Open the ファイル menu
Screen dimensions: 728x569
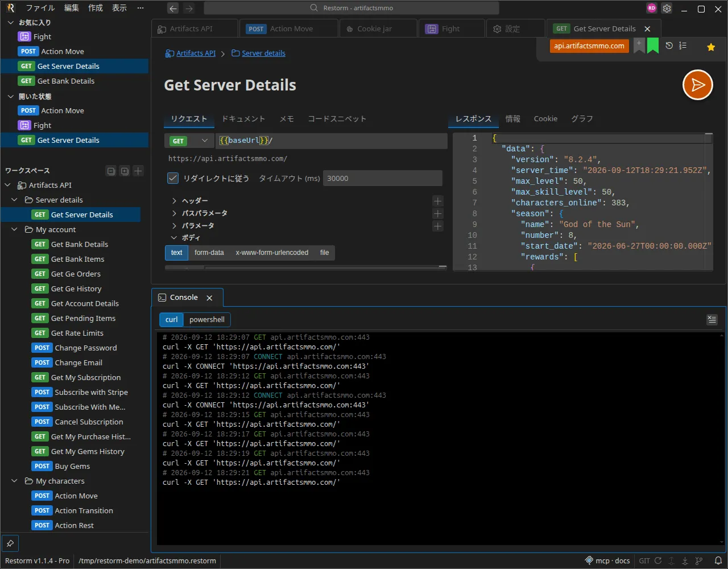[x=40, y=8]
